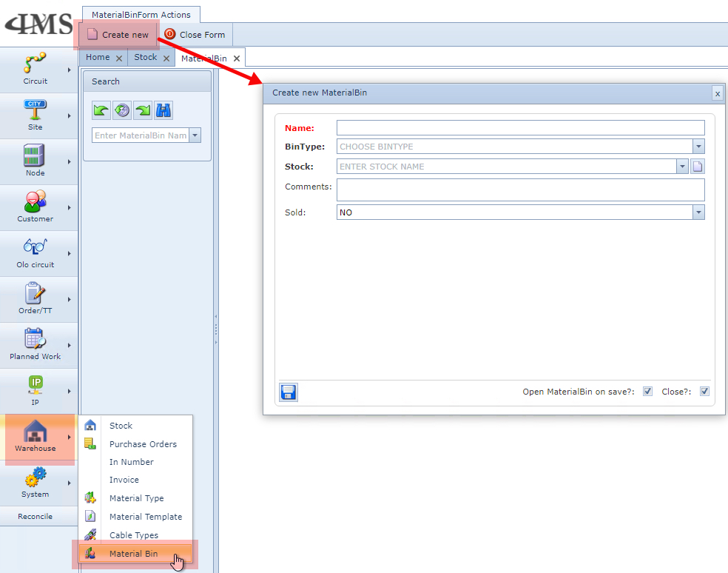Image resolution: width=728 pixels, height=573 pixels.
Task: Open the Site module in sidebar
Action: [36, 115]
